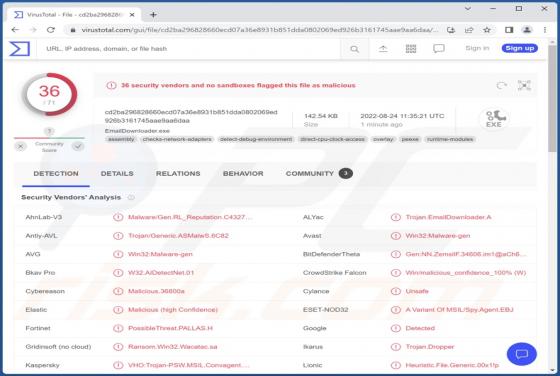Click the EXE file type icon
Screen dimensions: 560x376
pyautogui.click(x=494, y=119)
